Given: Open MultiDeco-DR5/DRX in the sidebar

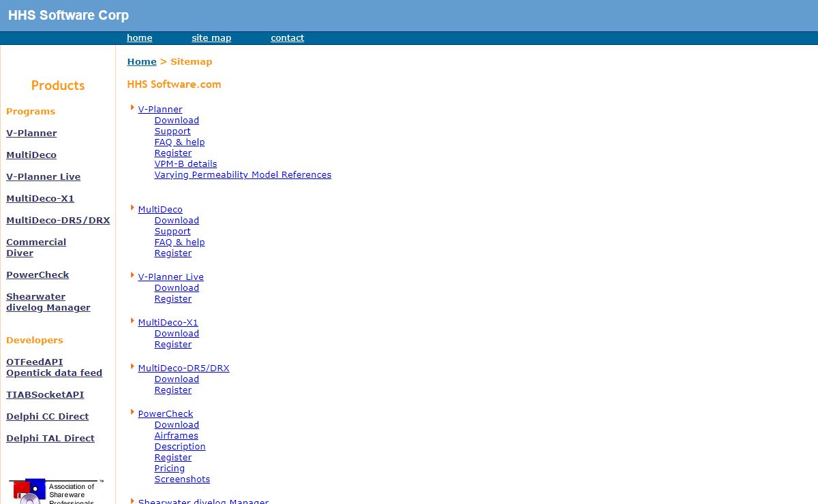Looking at the screenshot, I should pyautogui.click(x=58, y=220).
